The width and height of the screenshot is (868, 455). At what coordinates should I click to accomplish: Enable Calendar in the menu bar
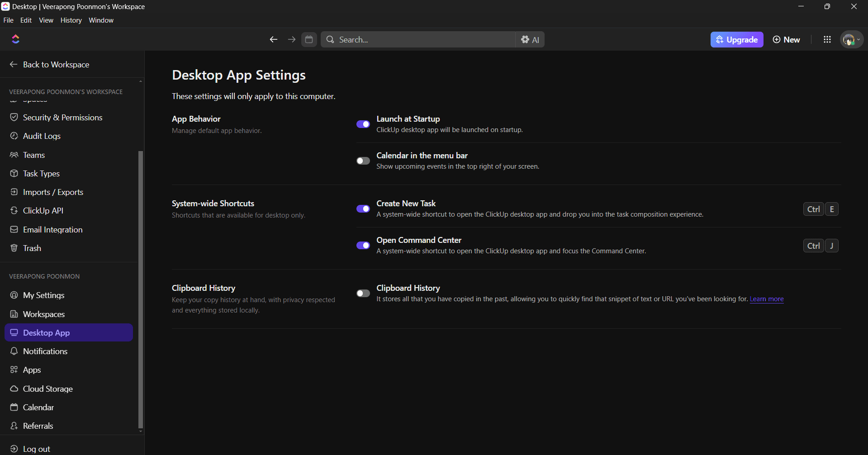363,161
